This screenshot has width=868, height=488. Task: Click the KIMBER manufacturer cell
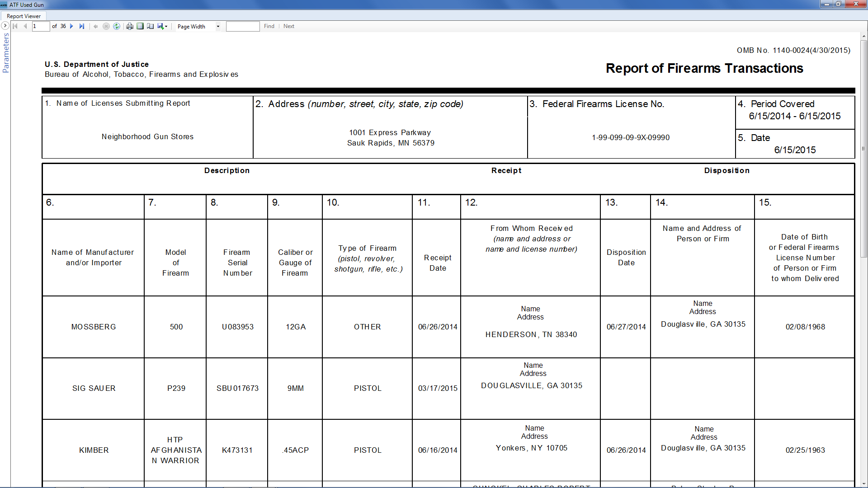tap(94, 450)
